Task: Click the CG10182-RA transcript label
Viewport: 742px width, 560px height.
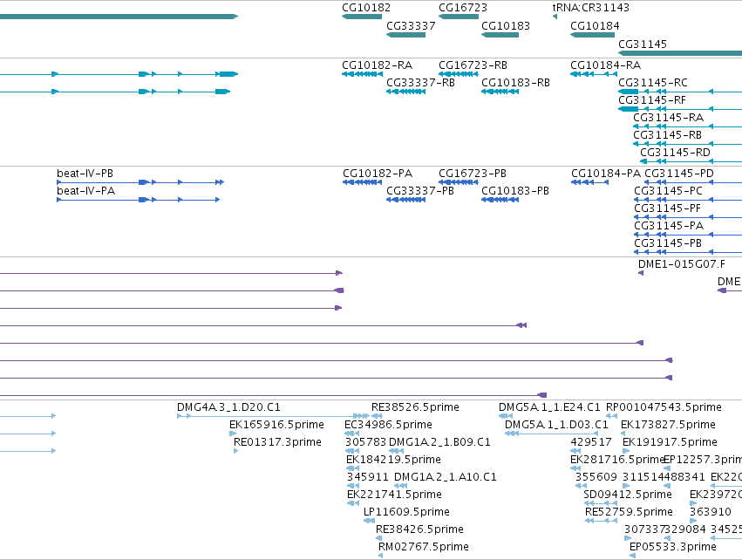Action: (377, 65)
